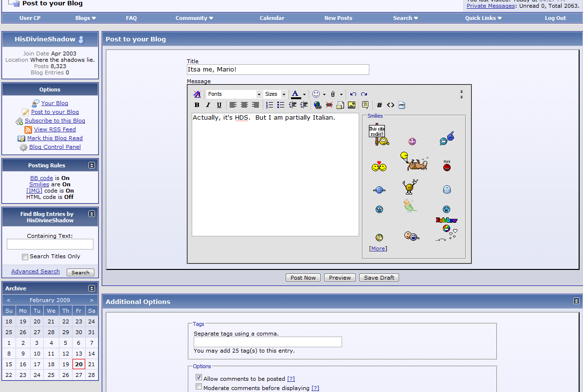The image size is (583, 392).
Task: Click the insert image icon
Action: click(351, 105)
